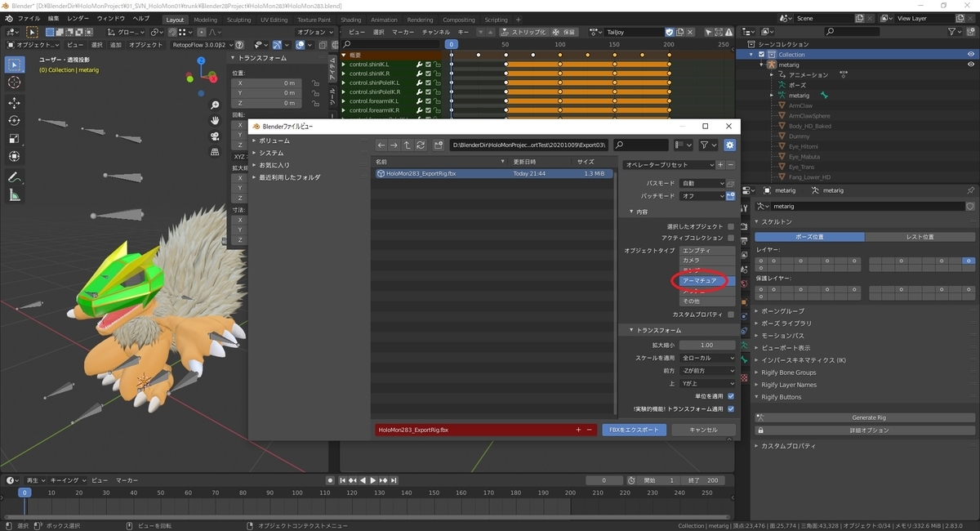Viewport: 980px width, 531px height.
Task: Click the viewport pan hand icon
Action: (x=216, y=121)
